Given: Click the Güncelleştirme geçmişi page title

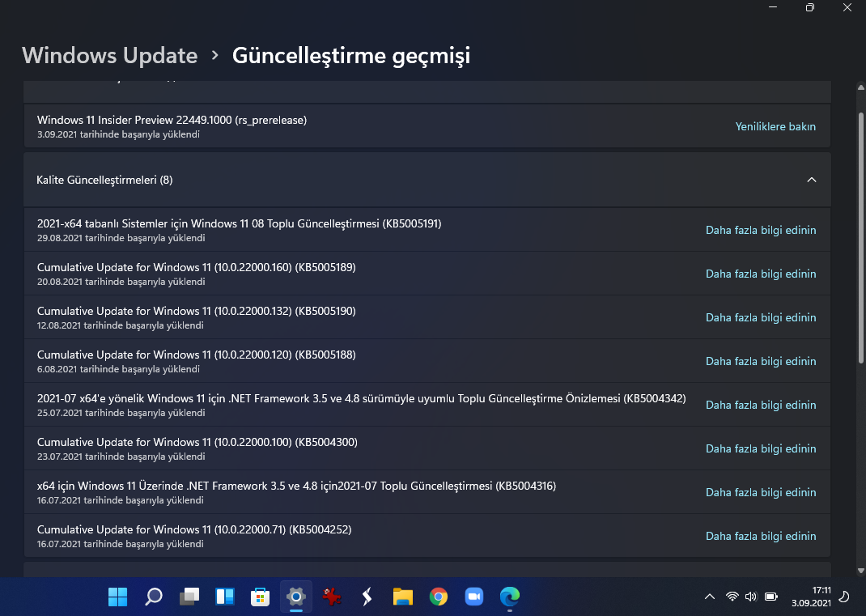Looking at the screenshot, I should tap(351, 56).
